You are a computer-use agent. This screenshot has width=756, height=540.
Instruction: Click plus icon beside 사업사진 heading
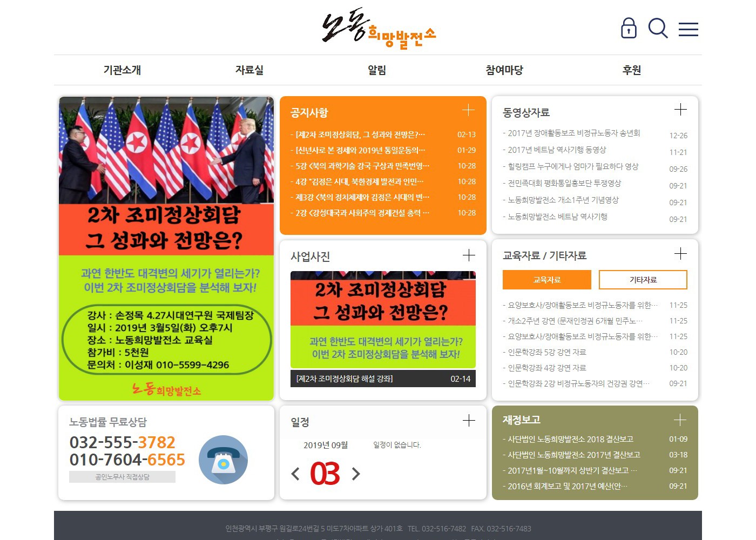(469, 255)
